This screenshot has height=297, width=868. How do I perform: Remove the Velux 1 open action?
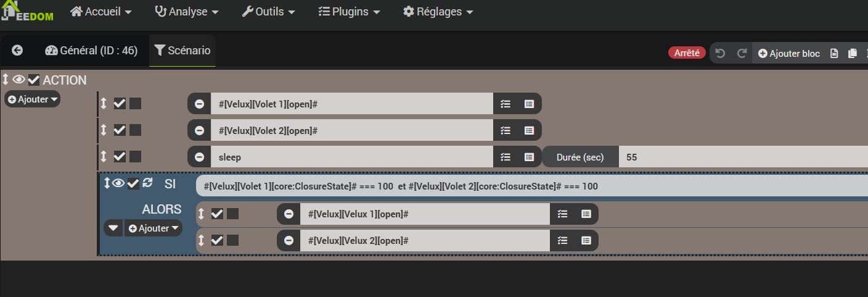(x=289, y=214)
